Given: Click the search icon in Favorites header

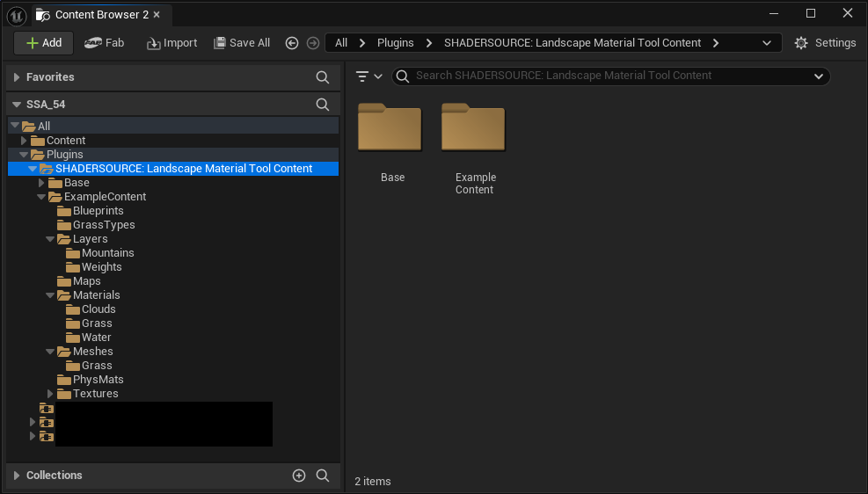Looking at the screenshot, I should click(x=323, y=77).
